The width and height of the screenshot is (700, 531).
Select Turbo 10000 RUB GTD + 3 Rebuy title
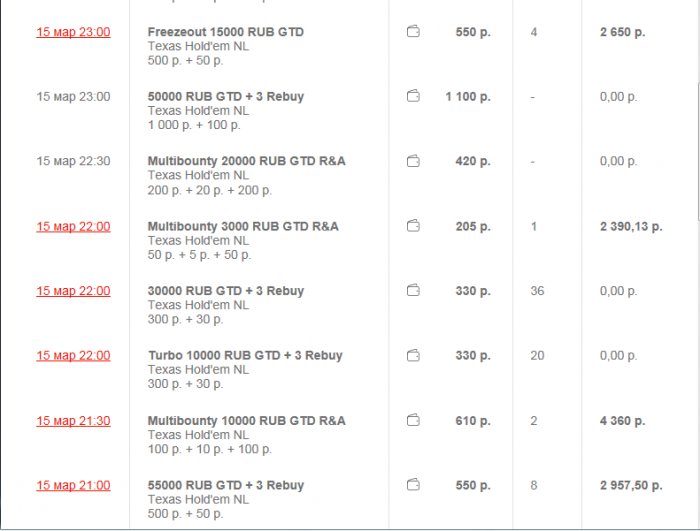click(x=245, y=356)
